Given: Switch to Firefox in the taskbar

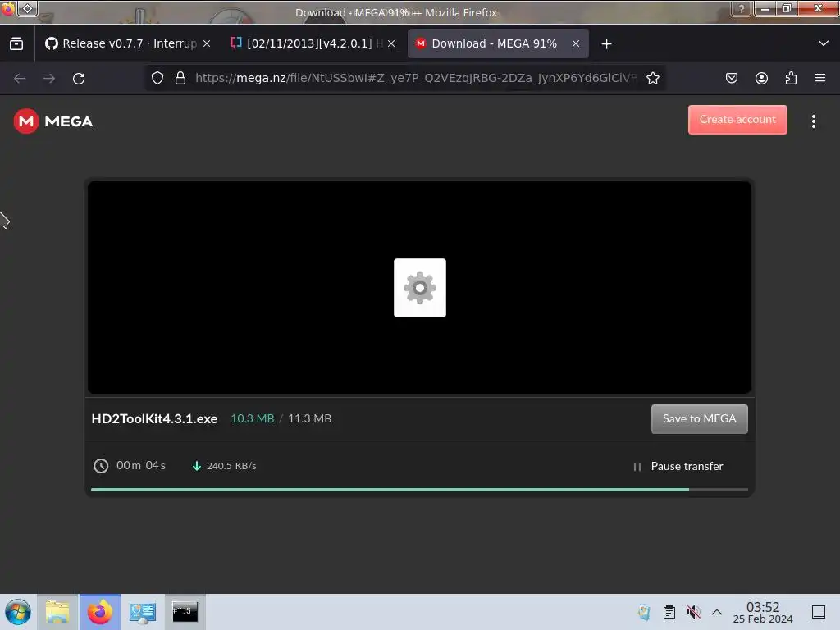Looking at the screenshot, I should click(99, 612).
